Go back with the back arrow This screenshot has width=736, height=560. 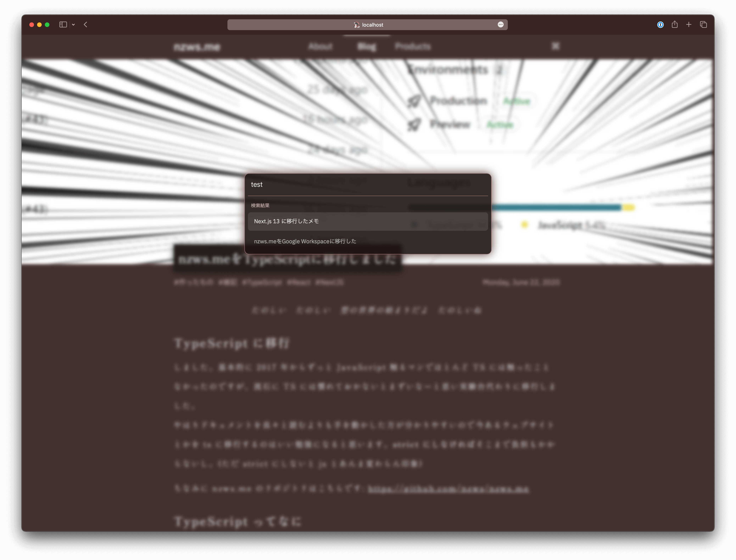[86, 25]
